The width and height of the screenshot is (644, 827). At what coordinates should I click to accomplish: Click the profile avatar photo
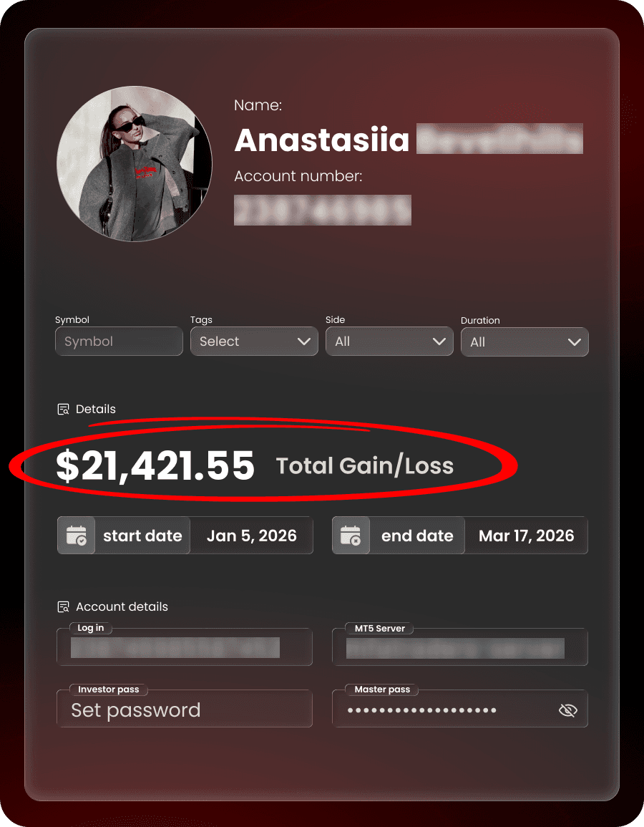point(135,164)
